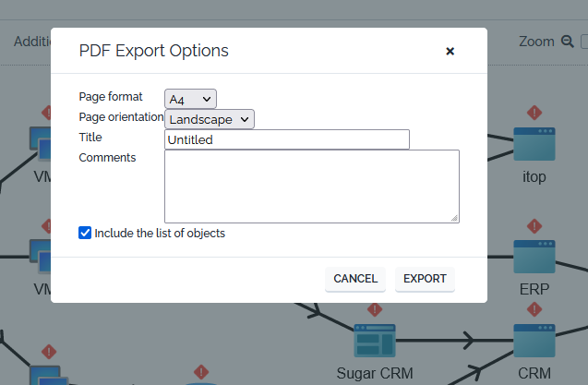588x385 pixels.
Task: Click the itop application node icon
Action: click(x=534, y=145)
